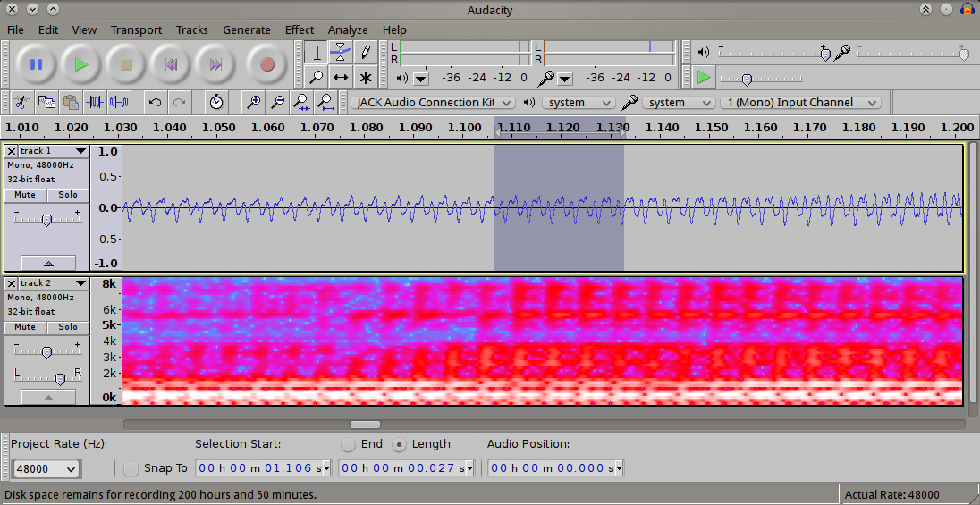Screen dimensions: 980x505
Task: Click the Selection Start time field
Action: tap(263, 468)
